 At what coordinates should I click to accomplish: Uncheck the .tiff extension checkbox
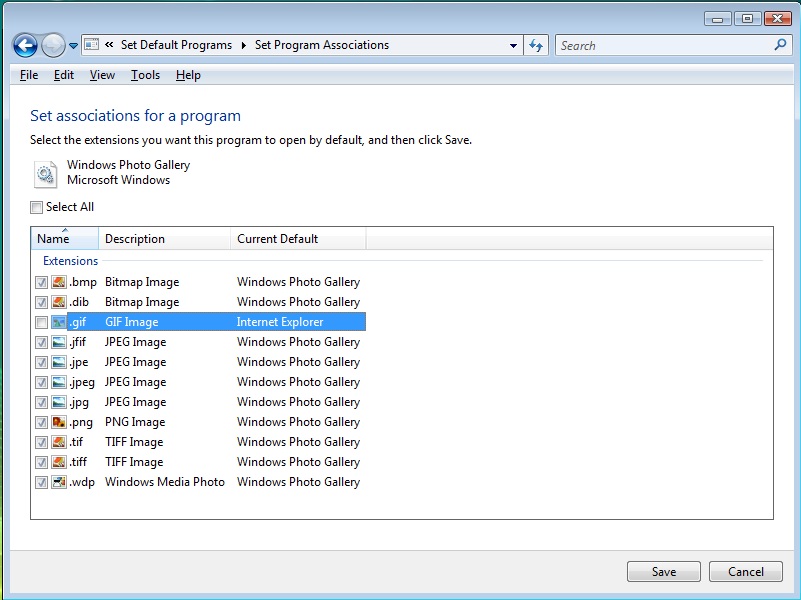(x=41, y=462)
